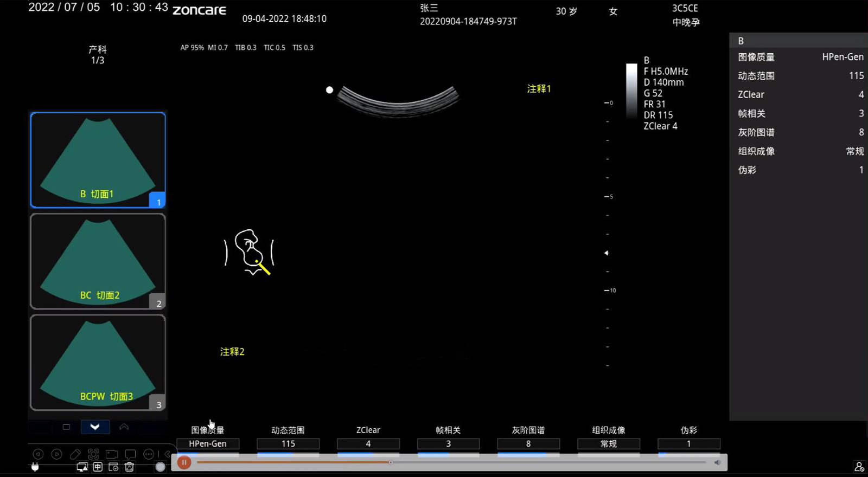The height and width of the screenshot is (477, 868).
Task: Click the video camera record icon
Action: point(112,454)
